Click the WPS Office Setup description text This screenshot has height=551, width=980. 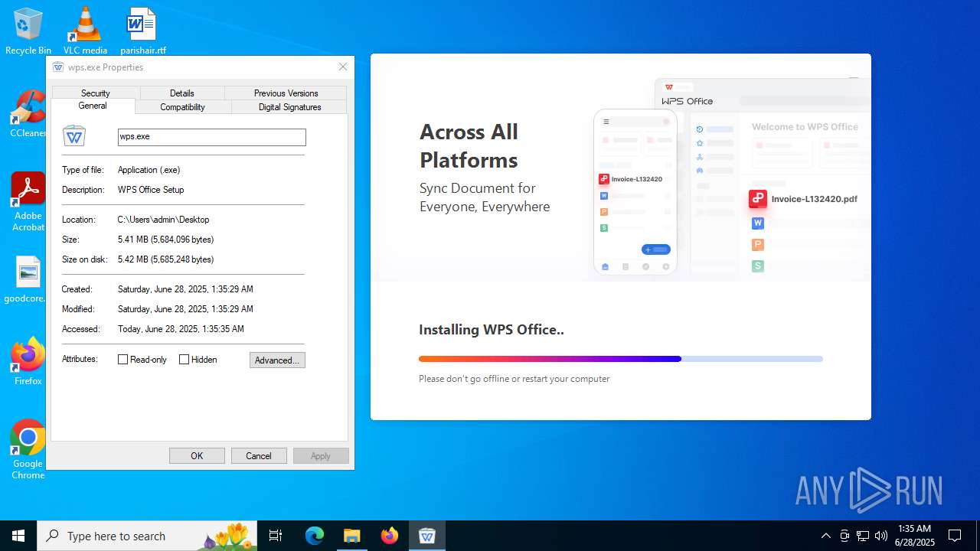click(151, 190)
